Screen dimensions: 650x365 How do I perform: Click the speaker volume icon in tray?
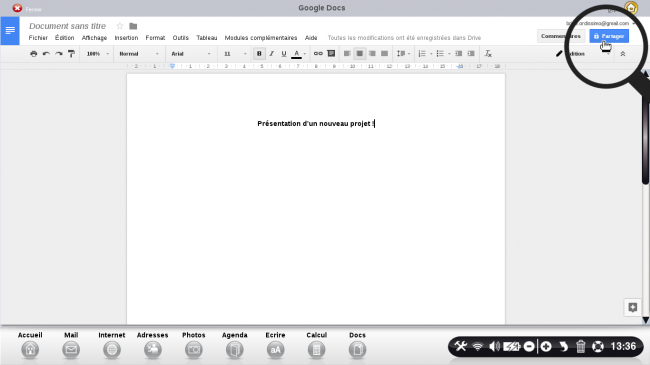(x=495, y=346)
